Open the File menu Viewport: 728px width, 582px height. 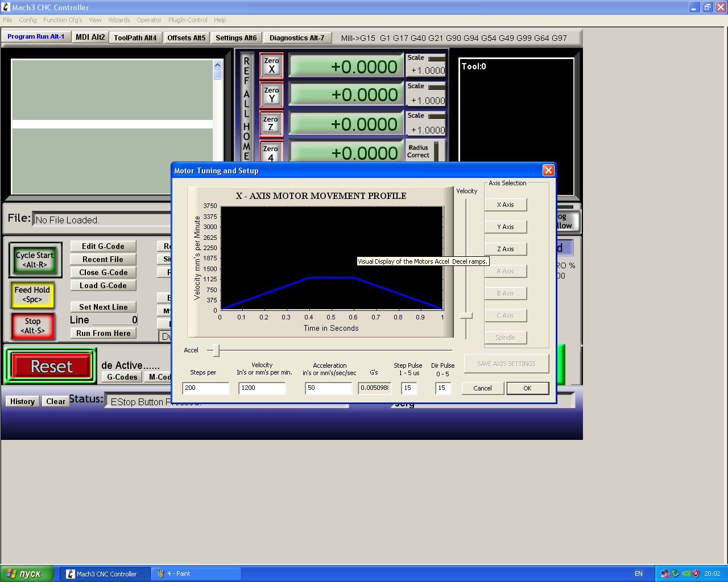pyautogui.click(x=7, y=20)
